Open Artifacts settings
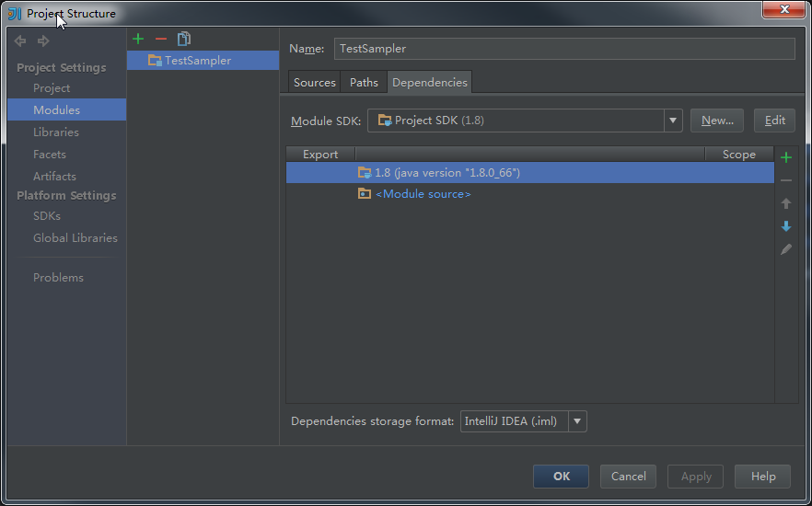Screen dimensions: 812x506 coord(54,177)
